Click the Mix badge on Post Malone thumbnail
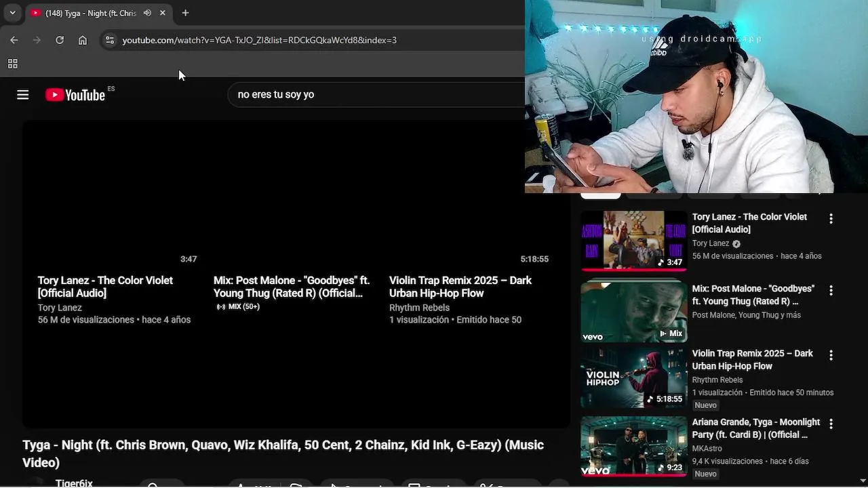Viewport: 868px width, 488px height. point(671,333)
